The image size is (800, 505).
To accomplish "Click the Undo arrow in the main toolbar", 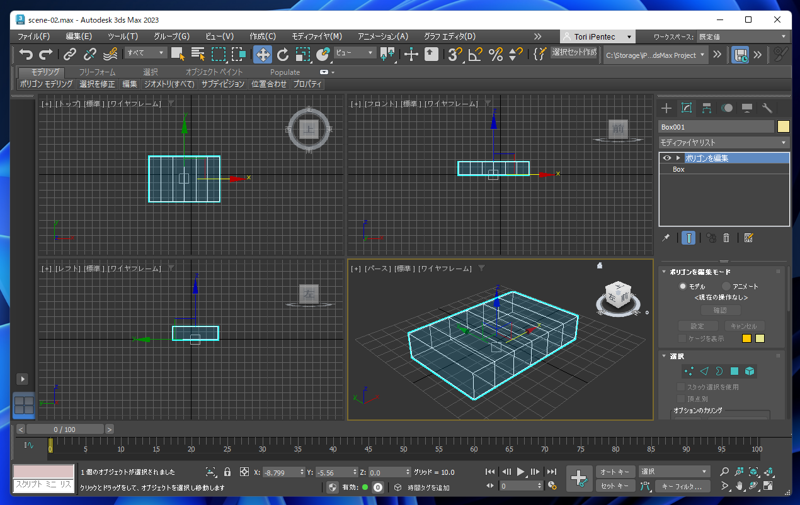I will click(x=26, y=54).
